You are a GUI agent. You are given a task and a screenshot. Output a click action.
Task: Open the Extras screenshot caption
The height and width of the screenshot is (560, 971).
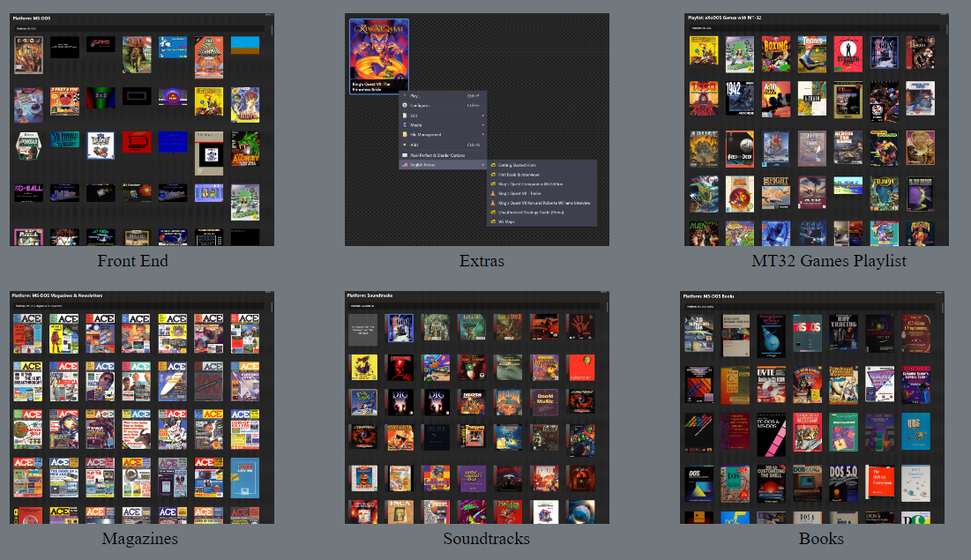pyautogui.click(x=482, y=261)
